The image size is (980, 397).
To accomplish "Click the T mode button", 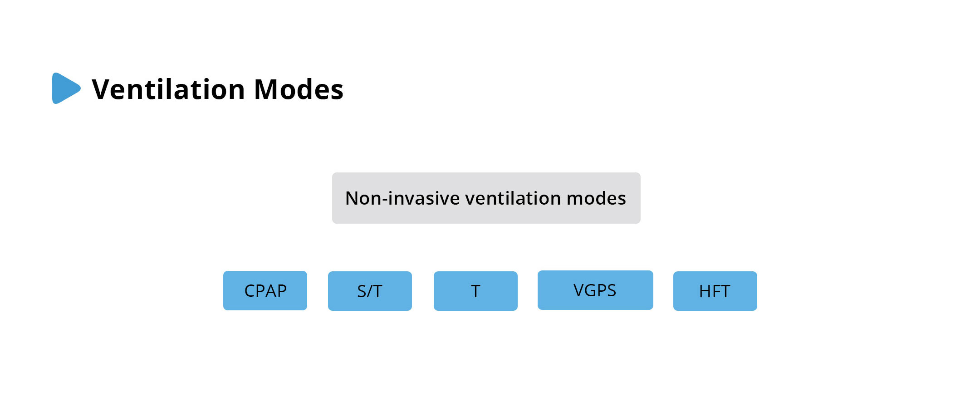I will pyautogui.click(x=475, y=291).
